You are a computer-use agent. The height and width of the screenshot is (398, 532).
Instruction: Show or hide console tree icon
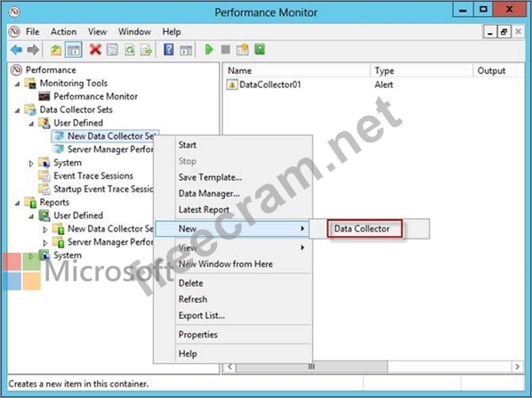pos(74,50)
